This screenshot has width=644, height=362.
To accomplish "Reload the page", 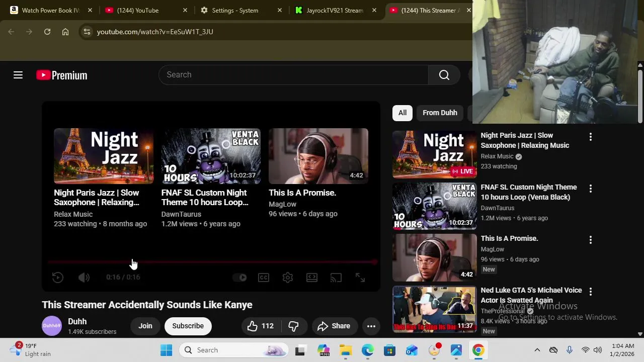I will click(x=47, y=32).
